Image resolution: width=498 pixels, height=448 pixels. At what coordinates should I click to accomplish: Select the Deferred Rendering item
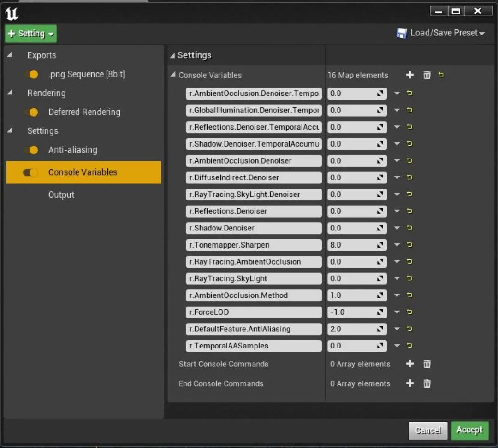point(83,112)
